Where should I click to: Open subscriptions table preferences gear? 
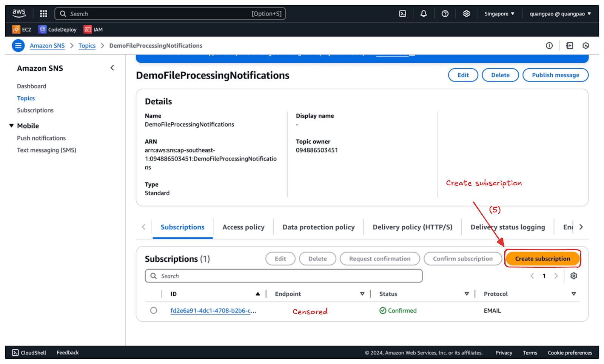click(574, 276)
